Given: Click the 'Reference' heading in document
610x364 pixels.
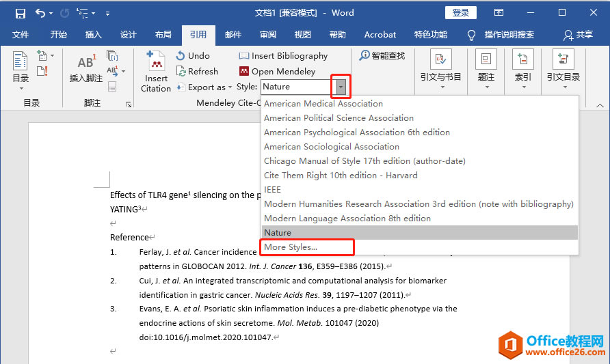Looking at the screenshot, I should (x=129, y=238).
